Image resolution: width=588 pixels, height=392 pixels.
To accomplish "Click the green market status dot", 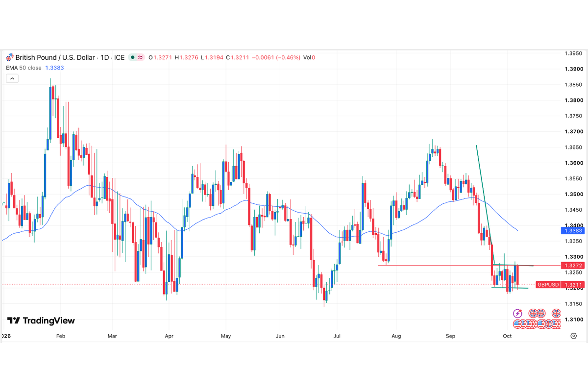I will coord(132,57).
